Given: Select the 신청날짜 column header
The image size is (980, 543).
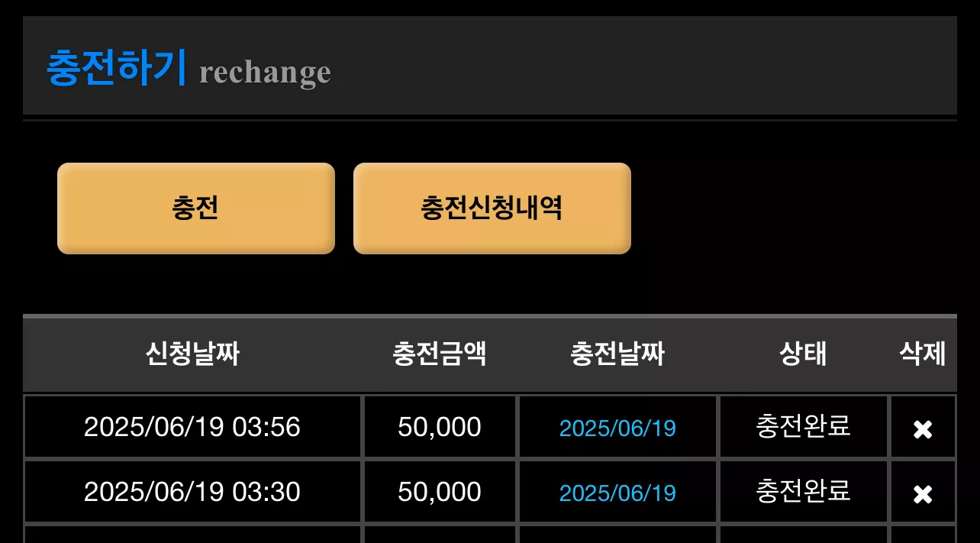Looking at the screenshot, I should pos(192,354).
